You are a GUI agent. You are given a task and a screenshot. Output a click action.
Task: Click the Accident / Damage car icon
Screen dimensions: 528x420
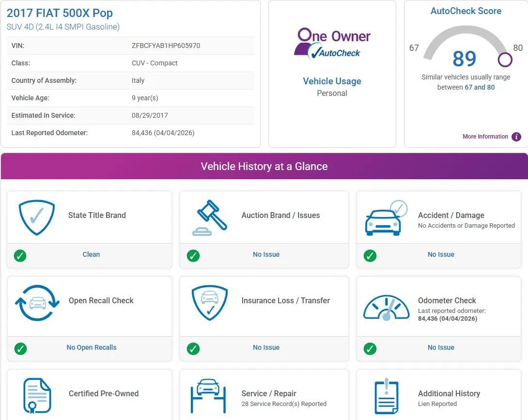click(x=385, y=218)
